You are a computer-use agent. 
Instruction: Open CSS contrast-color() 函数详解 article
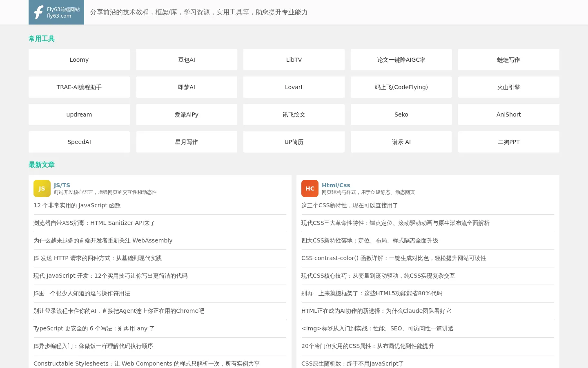[394, 258]
